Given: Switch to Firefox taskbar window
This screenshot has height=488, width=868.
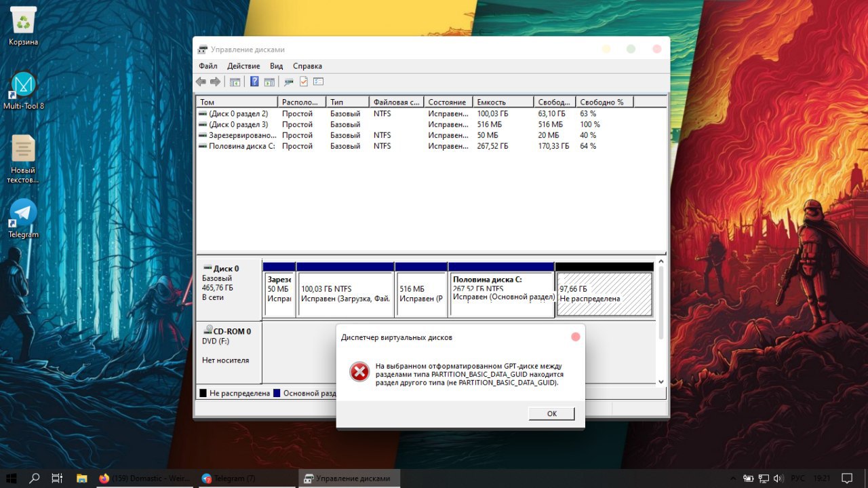Looking at the screenshot, I should (x=145, y=478).
